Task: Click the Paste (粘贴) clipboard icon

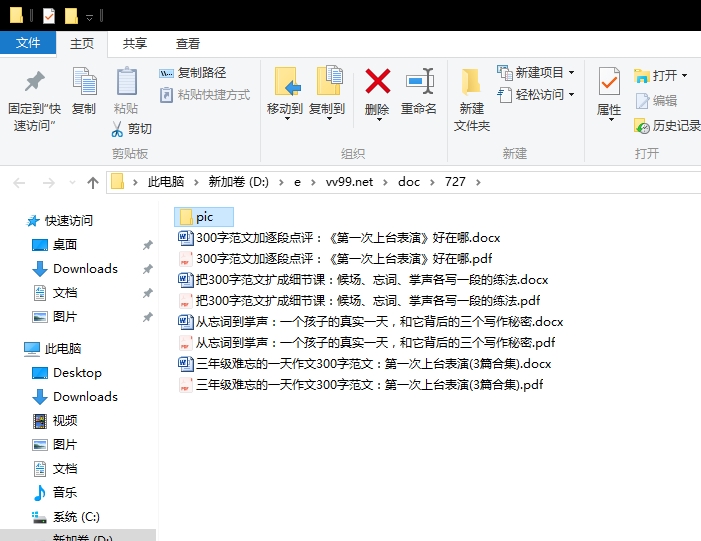Action: [x=127, y=81]
